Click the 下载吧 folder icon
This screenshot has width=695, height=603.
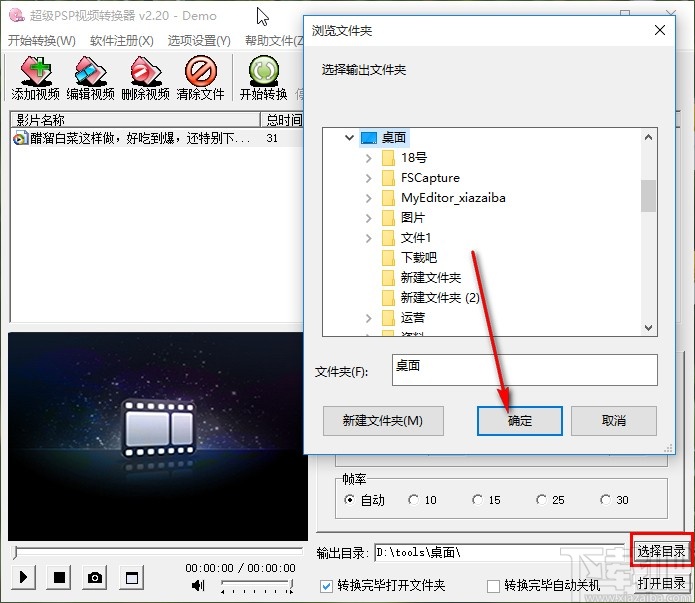388,258
